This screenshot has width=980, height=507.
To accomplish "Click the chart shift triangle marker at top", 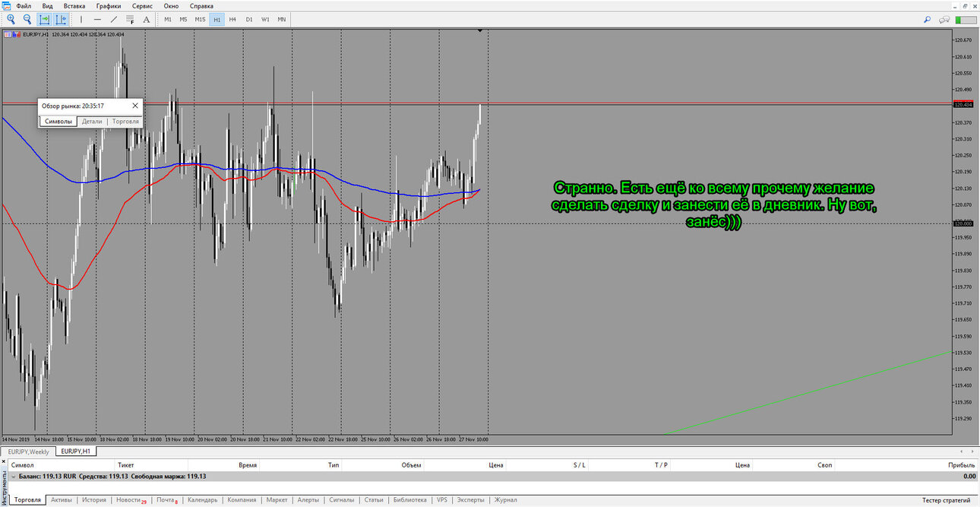I will pyautogui.click(x=480, y=30).
